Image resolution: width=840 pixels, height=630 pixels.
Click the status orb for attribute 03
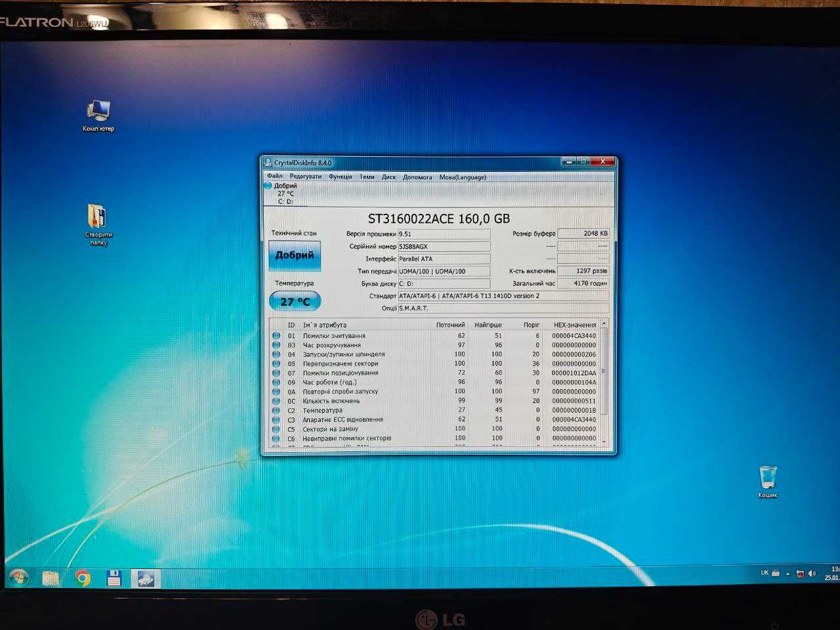pos(276,345)
